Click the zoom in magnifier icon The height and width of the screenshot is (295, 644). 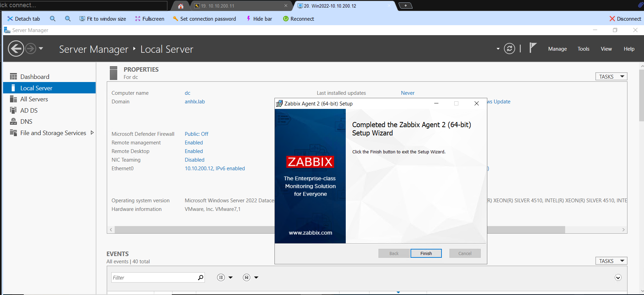(53, 19)
